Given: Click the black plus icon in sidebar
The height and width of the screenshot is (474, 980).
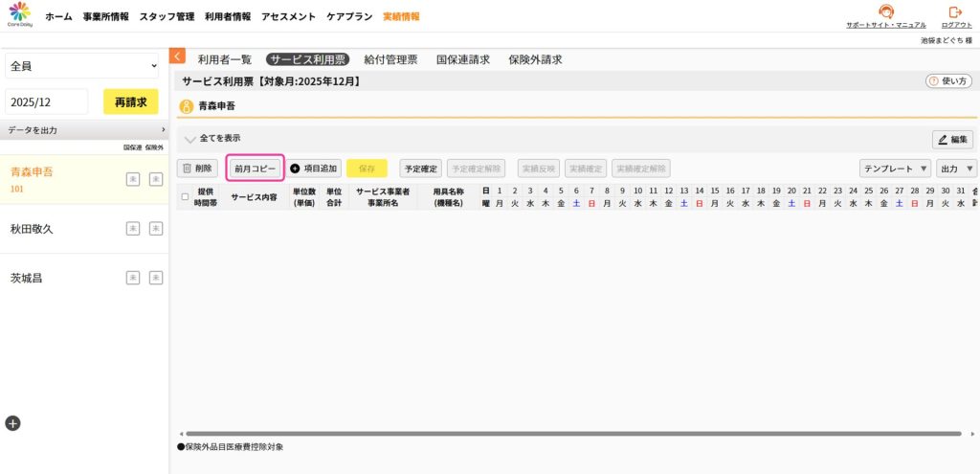Looking at the screenshot, I should tap(12, 422).
